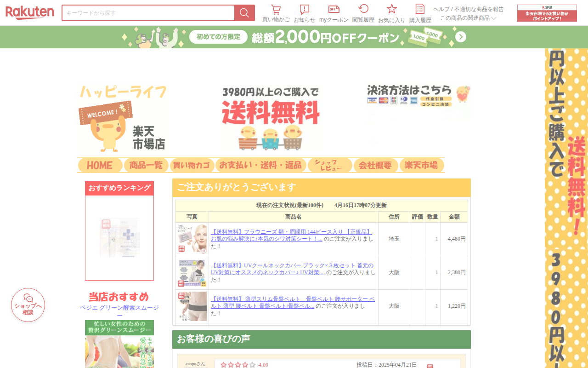This screenshot has height=368, width=588.
Task: Open the shopping cart (買い物かご)
Action: 276,13
